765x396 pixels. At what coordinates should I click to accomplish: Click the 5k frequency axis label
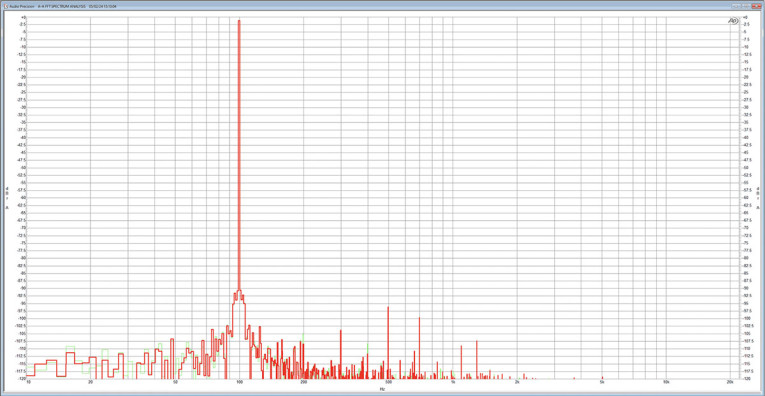(602, 382)
